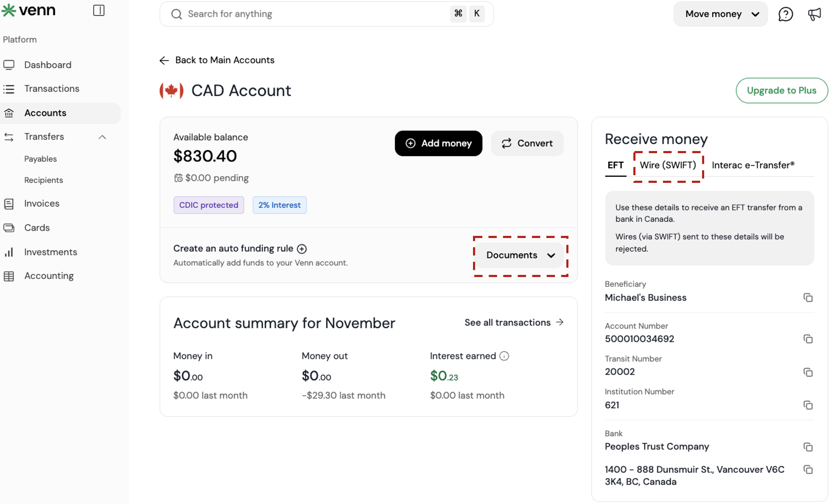Expand the Documents dropdown
834x504 pixels.
click(x=520, y=255)
